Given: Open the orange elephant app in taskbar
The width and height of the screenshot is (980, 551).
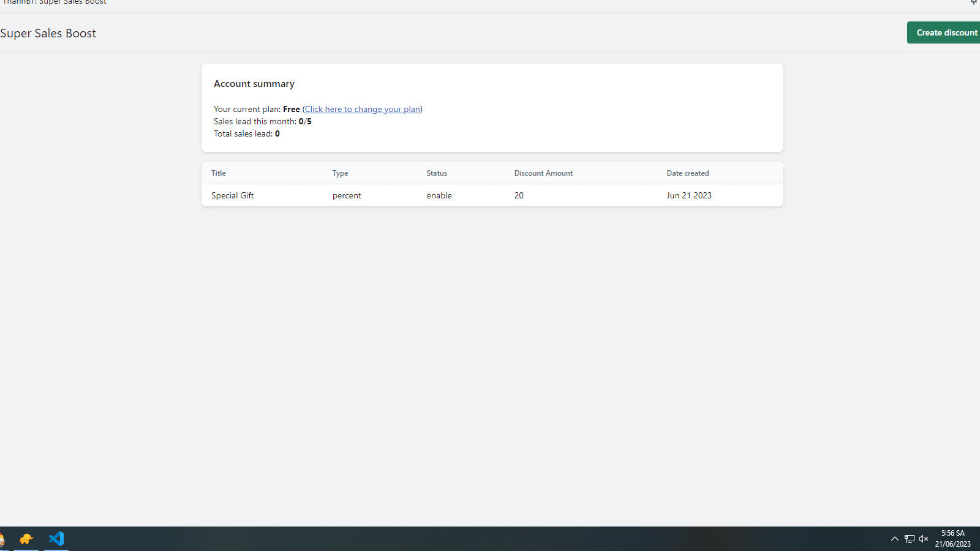Looking at the screenshot, I should pos(26,539).
